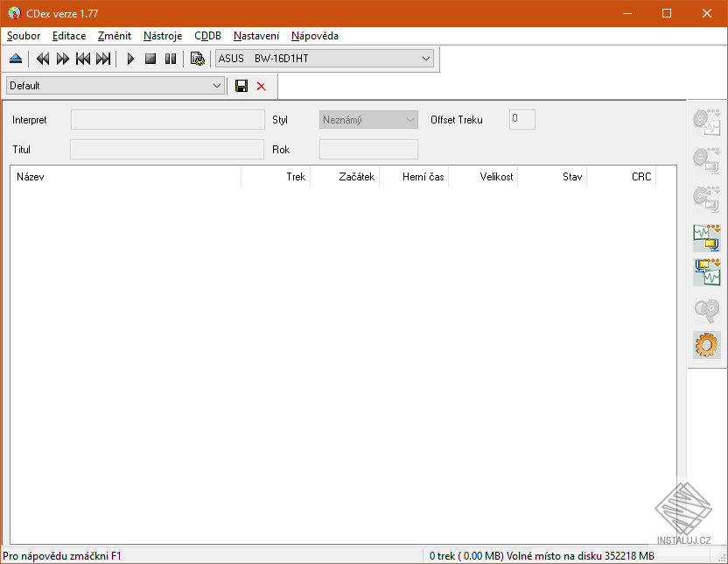Viewport: 728px width, 564px height.
Task: Extract CD tracks to compressed audio
Action: click(706, 158)
